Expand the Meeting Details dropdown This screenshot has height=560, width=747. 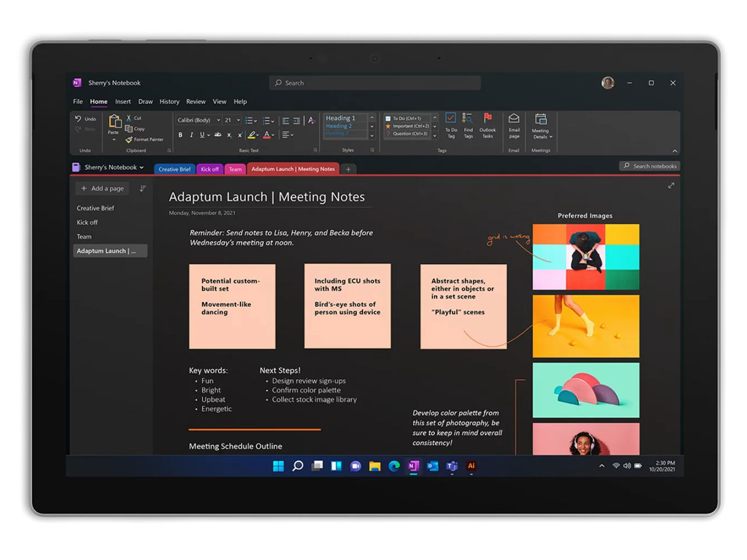[x=550, y=136]
